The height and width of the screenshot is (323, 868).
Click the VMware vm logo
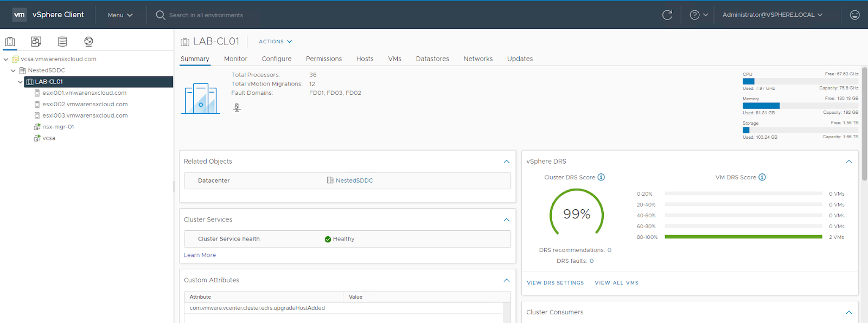[x=20, y=15]
